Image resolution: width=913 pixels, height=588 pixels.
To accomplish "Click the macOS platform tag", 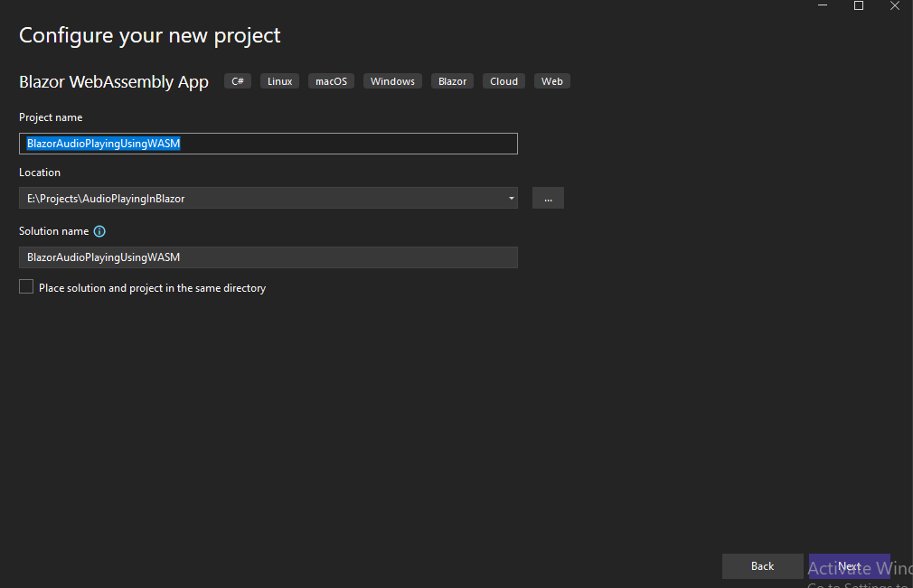I will click(x=331, y=81).
